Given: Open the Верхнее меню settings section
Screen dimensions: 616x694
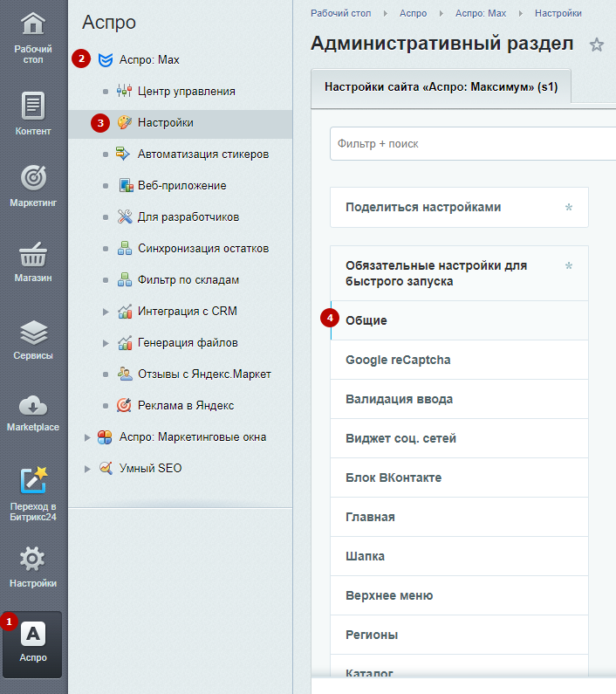Looking at the screenshot, I should coord(459,595).
